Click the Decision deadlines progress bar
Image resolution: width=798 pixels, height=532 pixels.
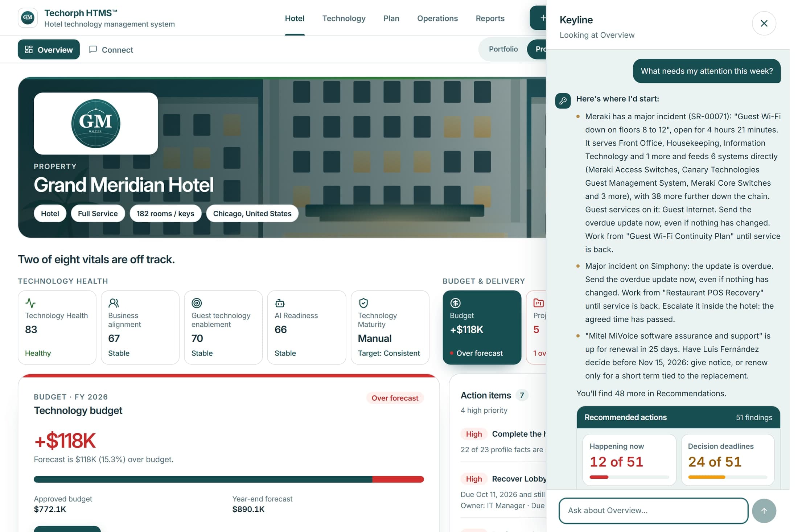tap(728, 477)
